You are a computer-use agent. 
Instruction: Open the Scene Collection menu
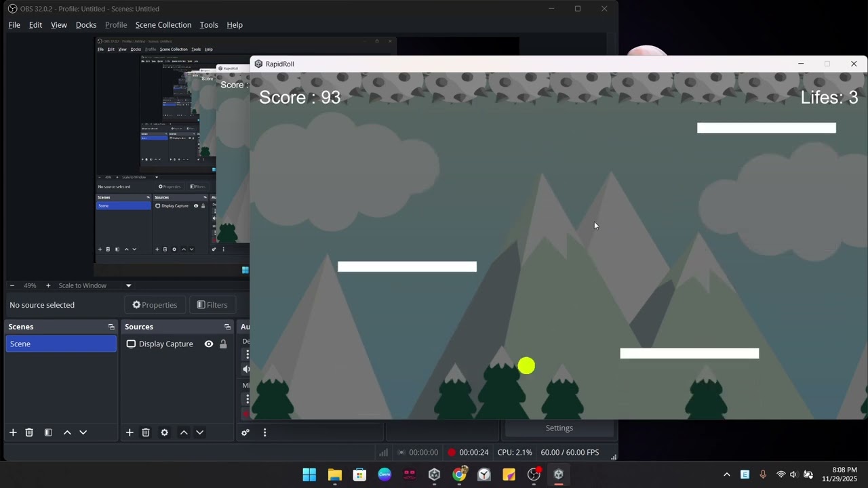[163, 25]
